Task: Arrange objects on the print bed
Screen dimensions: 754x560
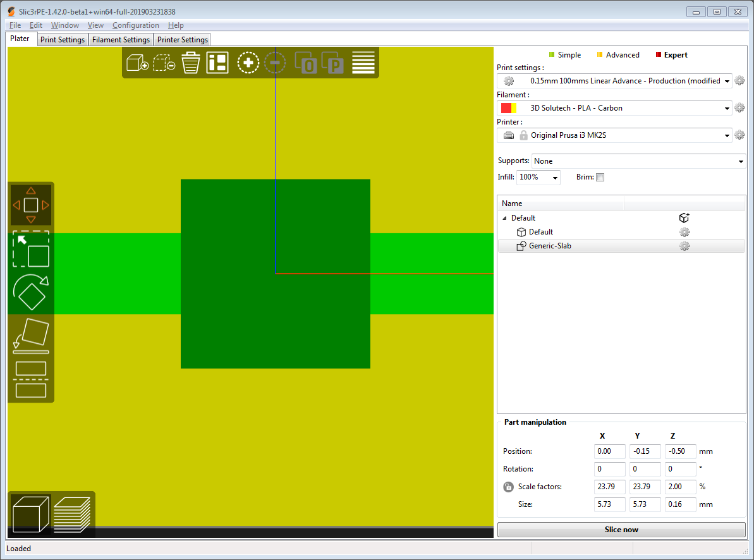Action: [x=217, y=62]
